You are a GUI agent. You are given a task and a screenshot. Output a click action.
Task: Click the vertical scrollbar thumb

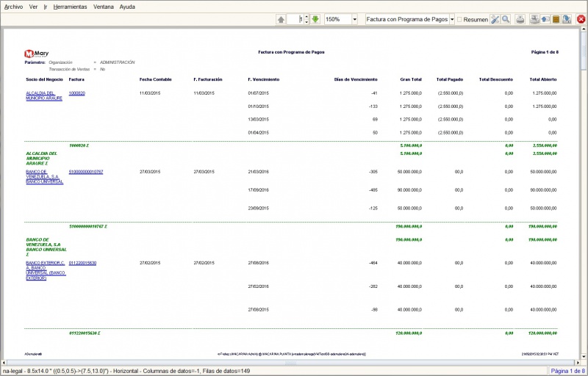tap(584, 52)
